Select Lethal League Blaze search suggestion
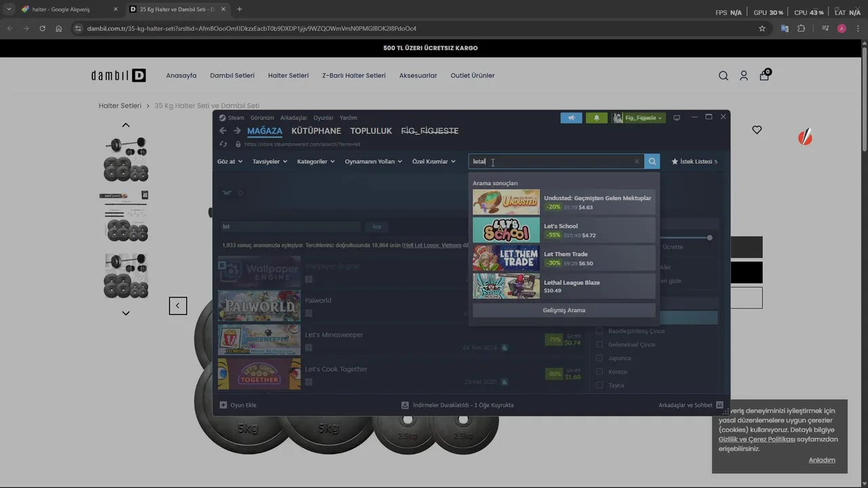 [x=564, y=286]
